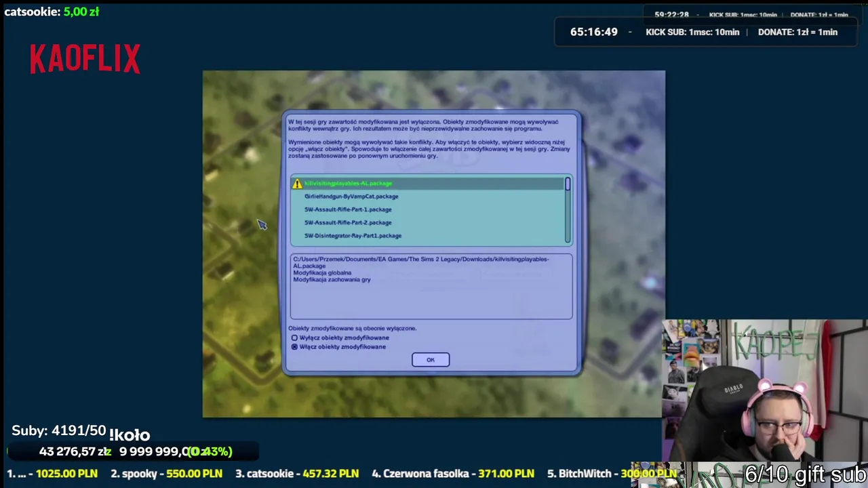Screen dimensions: 868x488
Task: Select SW-Assault-Rifle-Part-2.package in the list
Action: 348,222
